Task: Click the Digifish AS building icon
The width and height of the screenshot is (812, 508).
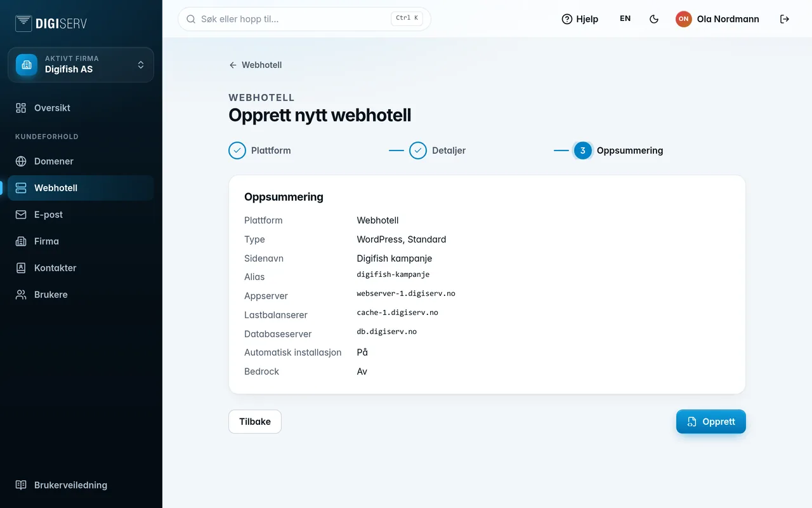Action: 27,65
